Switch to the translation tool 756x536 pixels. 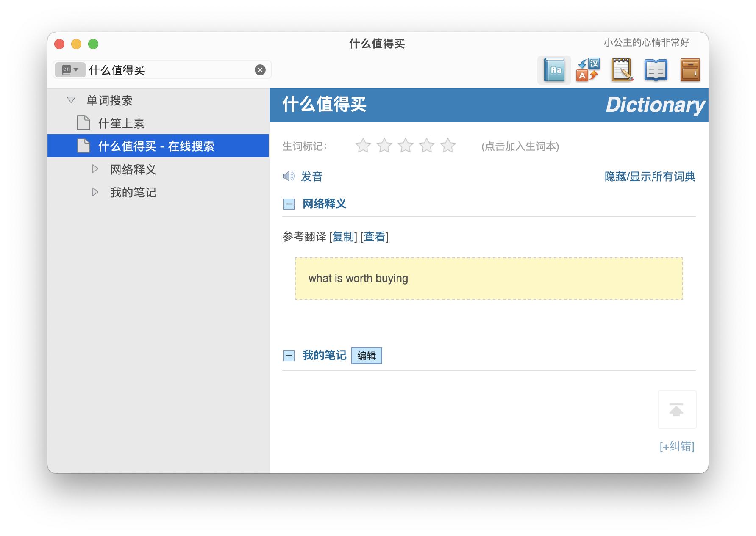tap(588, 70)
